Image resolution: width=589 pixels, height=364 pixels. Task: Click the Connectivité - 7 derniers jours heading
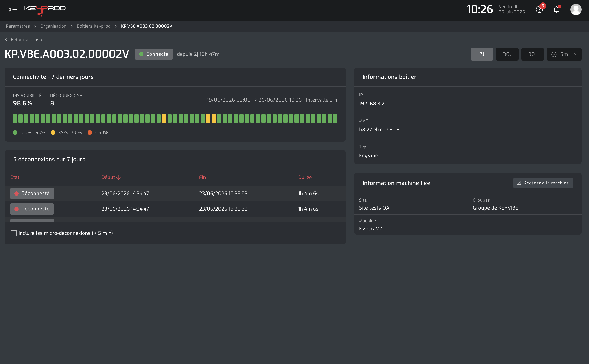tap(53, 77)
